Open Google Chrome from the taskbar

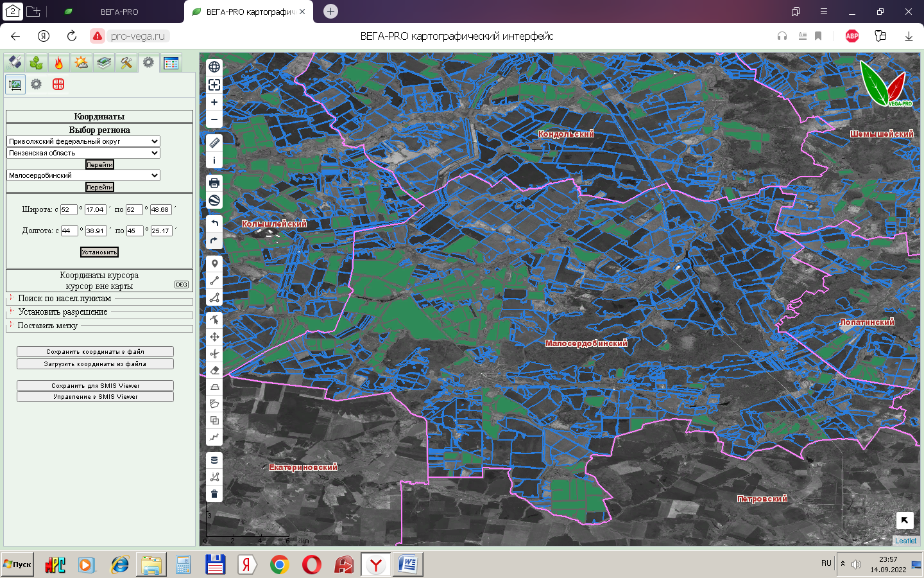pyautogui.click(x=279, y=565)
